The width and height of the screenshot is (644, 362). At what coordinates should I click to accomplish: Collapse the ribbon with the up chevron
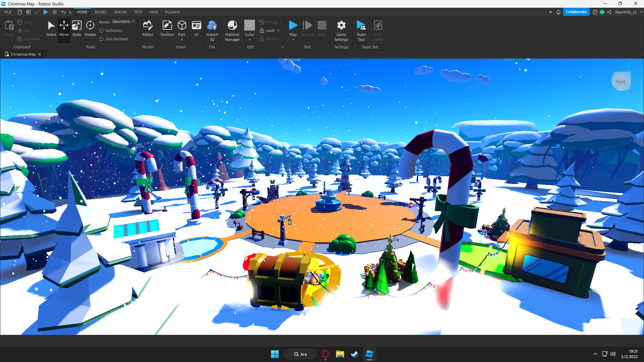click(x=550, y=12)
